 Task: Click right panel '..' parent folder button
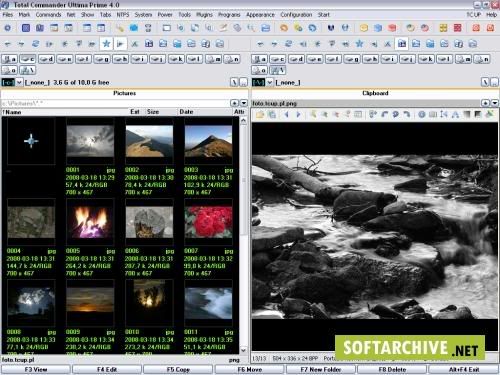[495, 82]
